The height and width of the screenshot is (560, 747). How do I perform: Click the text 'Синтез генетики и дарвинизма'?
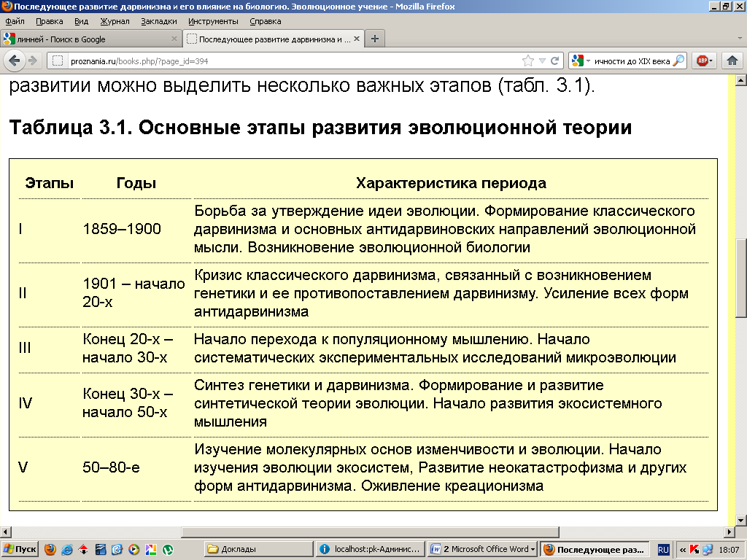[302, 385]
